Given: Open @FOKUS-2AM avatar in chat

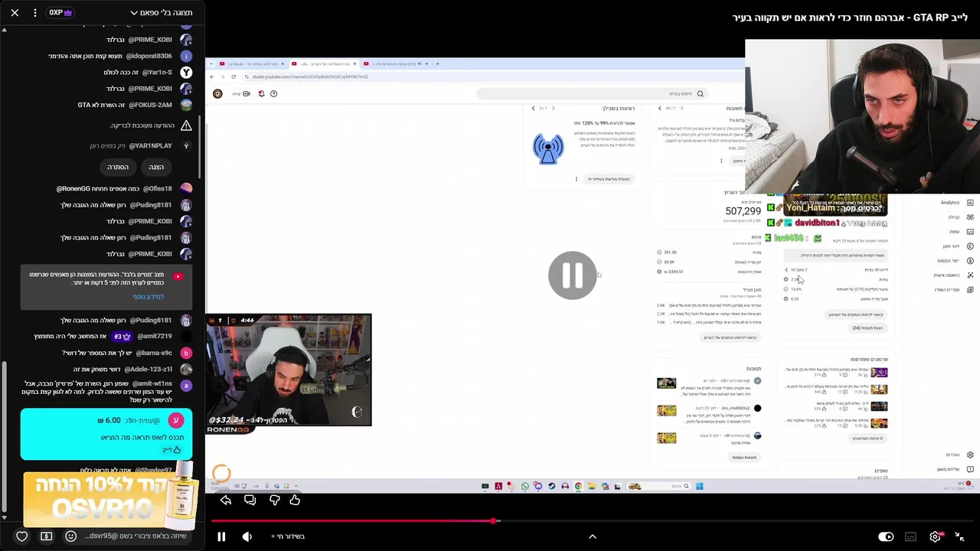Looking at the screenshot, I should [x=186, y=105].
